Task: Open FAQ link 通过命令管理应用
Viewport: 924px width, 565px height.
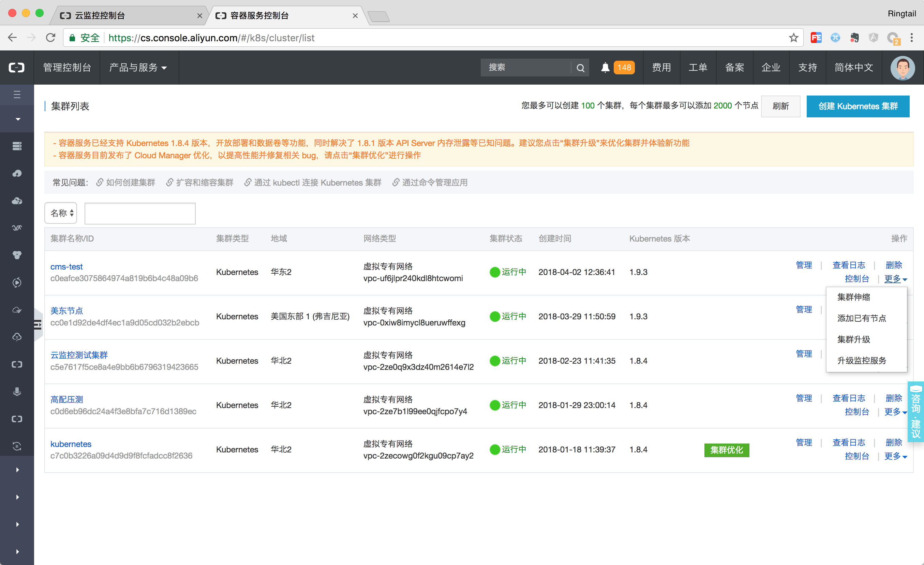Action: (435, 182)
